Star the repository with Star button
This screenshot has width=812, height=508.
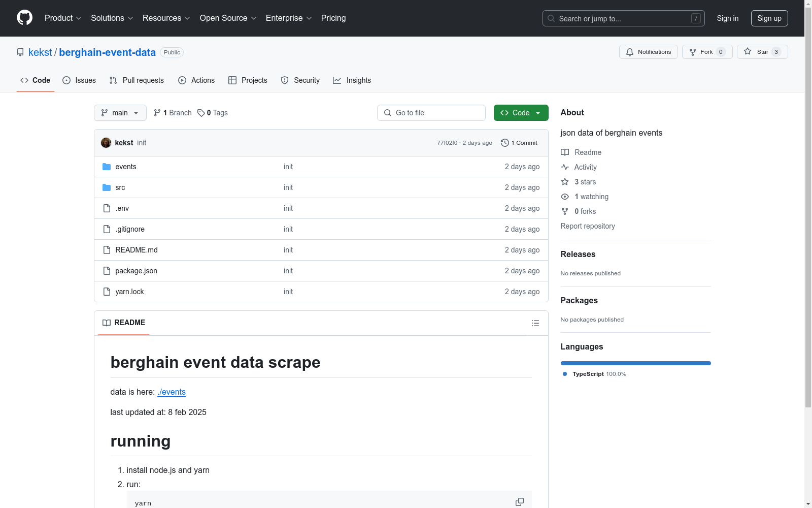[x=762, y=52]
